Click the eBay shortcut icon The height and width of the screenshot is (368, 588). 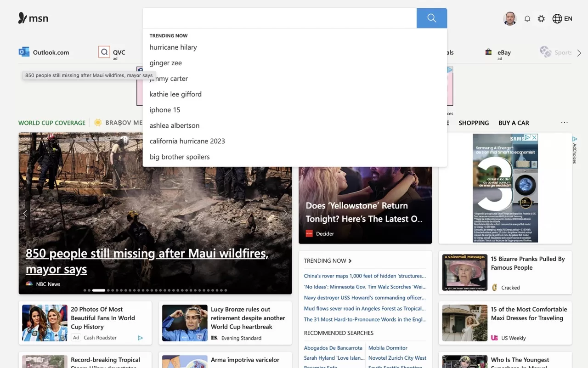tap(489, 52)
